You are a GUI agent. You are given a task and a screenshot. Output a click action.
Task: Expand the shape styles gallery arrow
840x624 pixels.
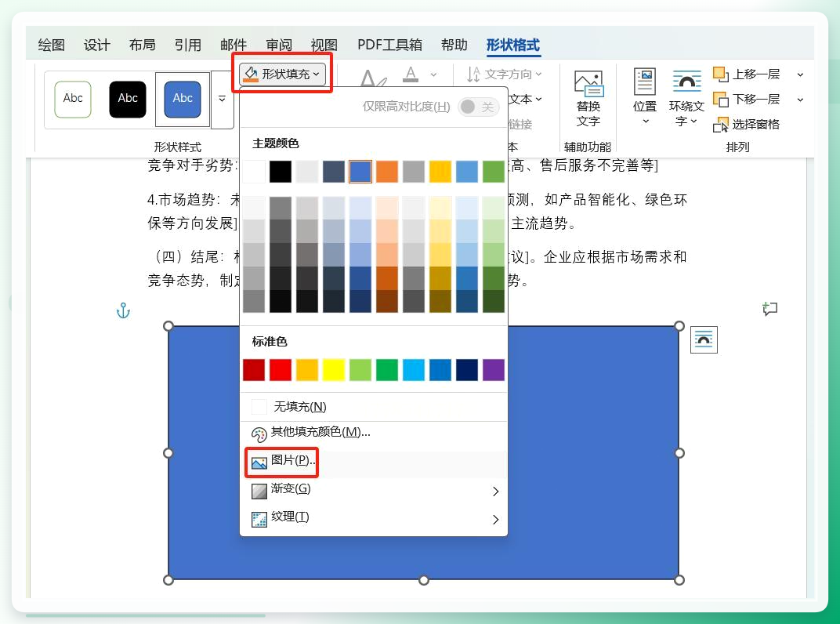pos(222,99)
